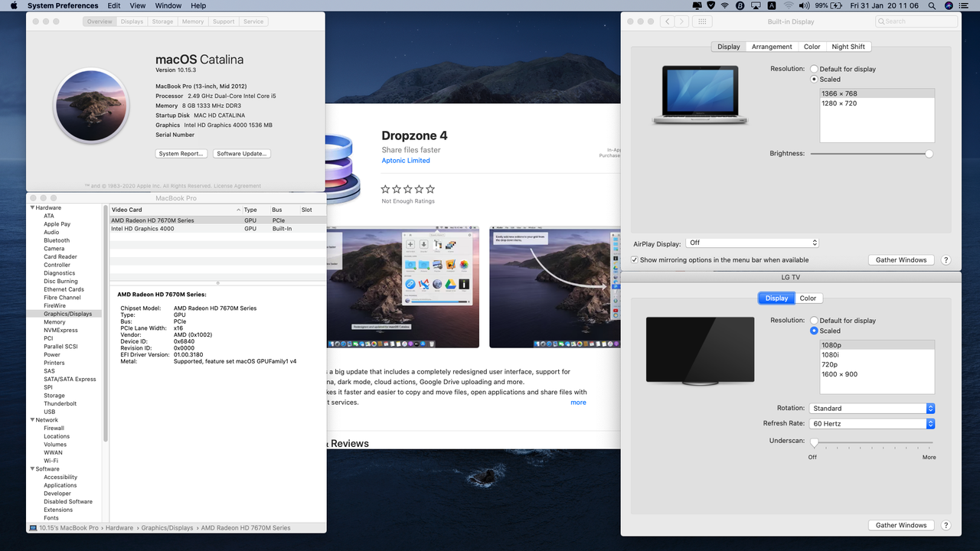
Task: Click the more link in description
Action: coord(578,403)
